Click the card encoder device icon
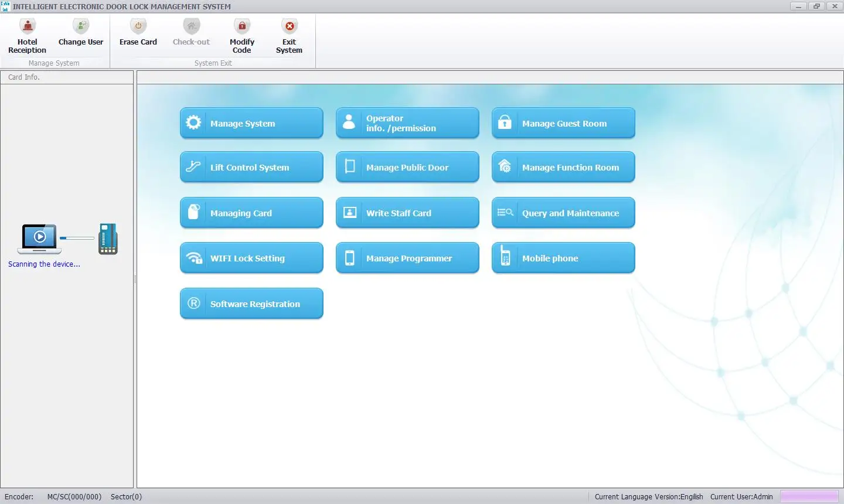844x504 pixels. click(108, 239)
